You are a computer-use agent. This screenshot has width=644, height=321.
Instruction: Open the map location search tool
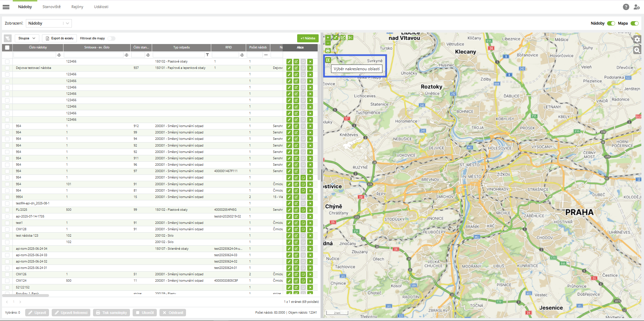click(x=637, y=50)
